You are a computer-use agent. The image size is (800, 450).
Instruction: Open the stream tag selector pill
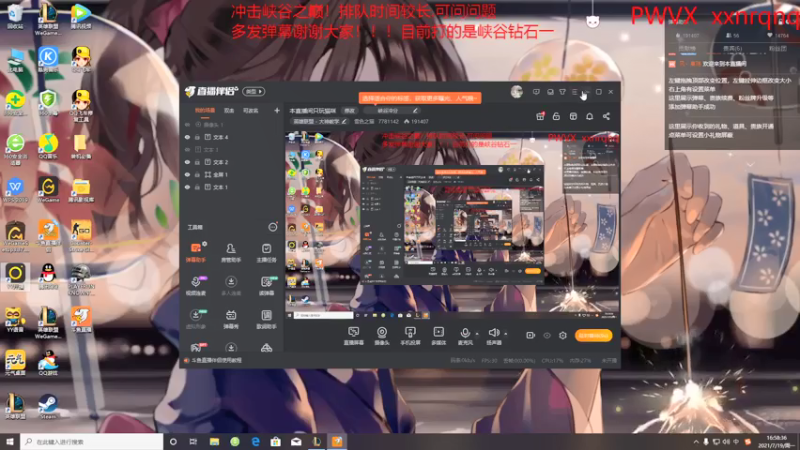click(x=391, y=110)
